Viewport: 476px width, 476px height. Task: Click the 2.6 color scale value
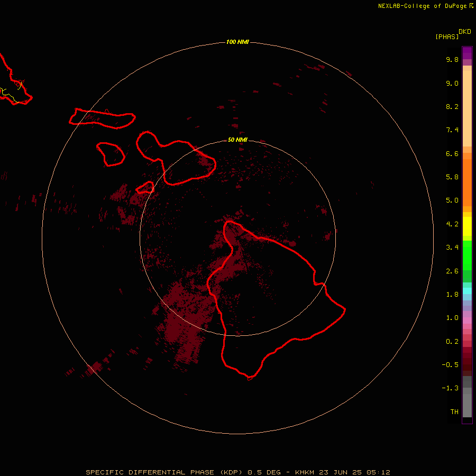point(452,271)
